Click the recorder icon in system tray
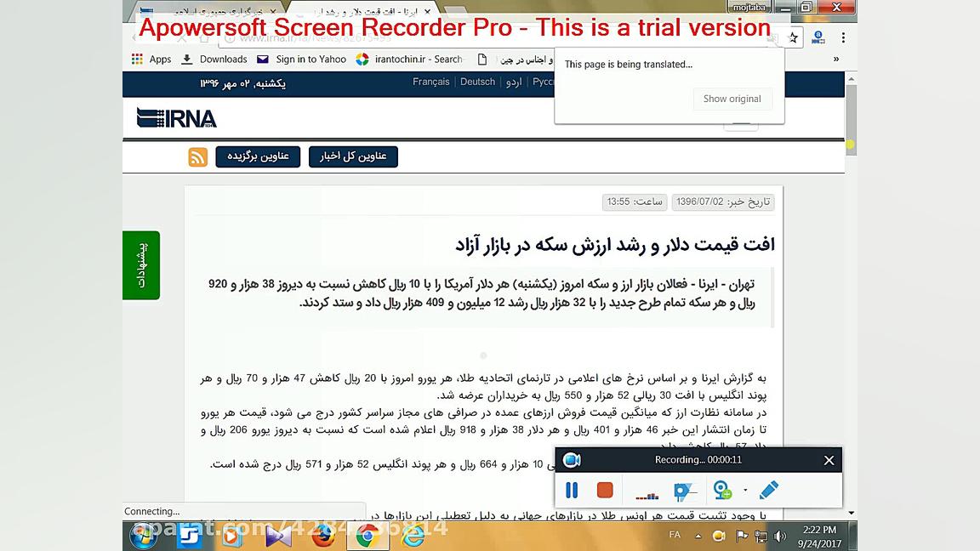 click(x=719, y=536)
